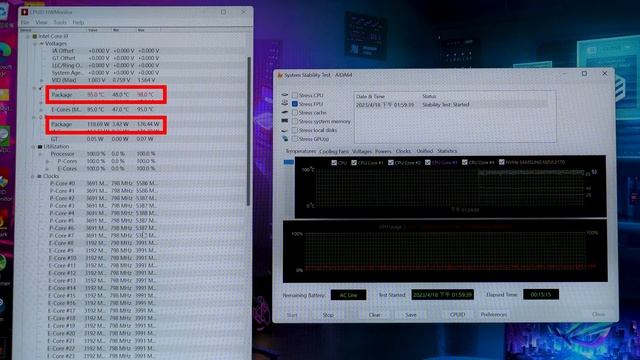This screenshot has width=640, height=360.
Task: Enable the Stress local disks checkbox
Action: tap(295, 130)
